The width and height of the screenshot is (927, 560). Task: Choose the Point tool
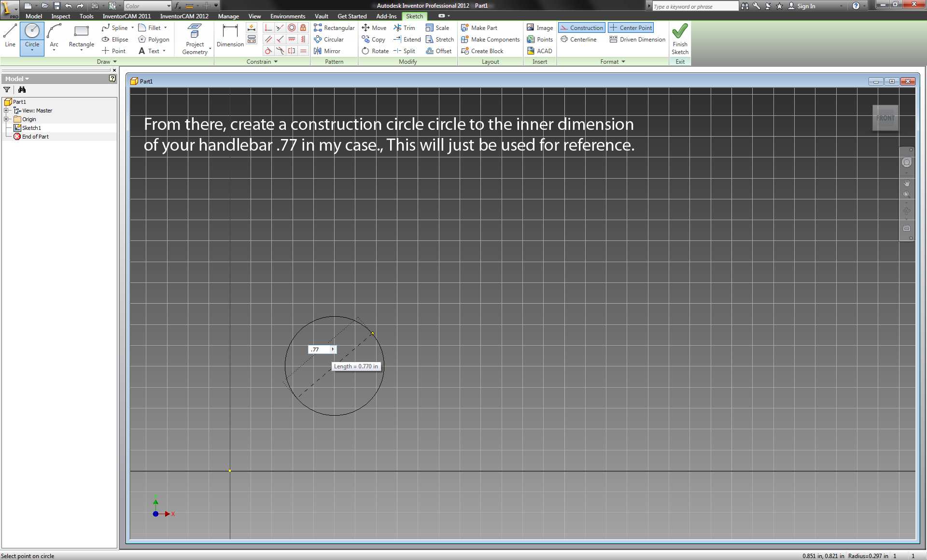(x=114, y=51)
